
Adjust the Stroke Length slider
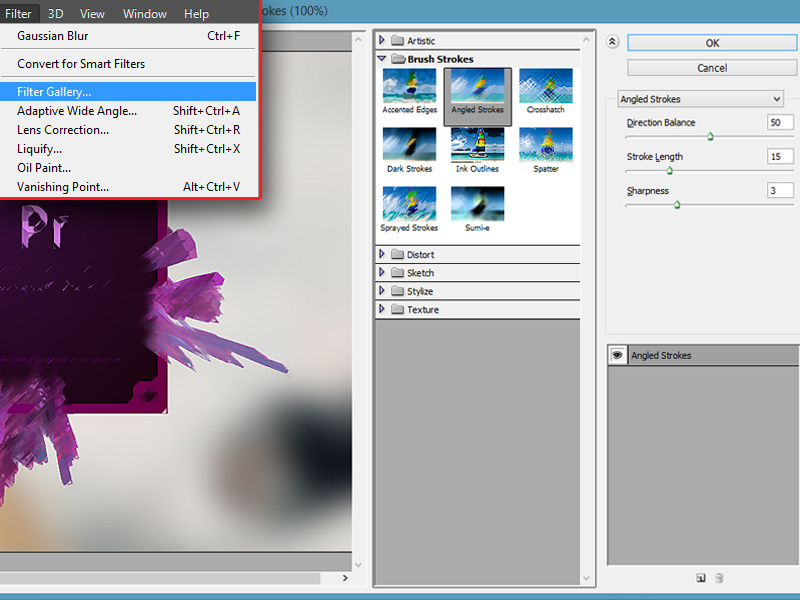[x=669, y=170]
